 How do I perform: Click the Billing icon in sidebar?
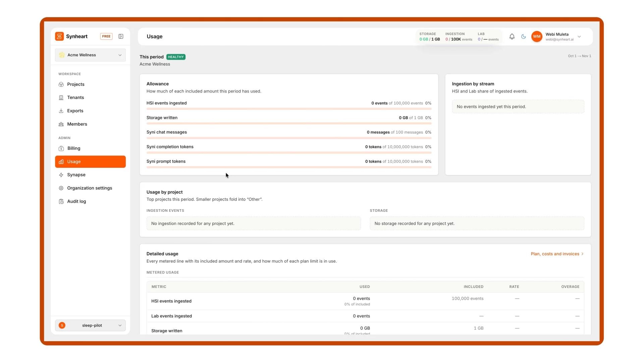(x=61, y=148)
